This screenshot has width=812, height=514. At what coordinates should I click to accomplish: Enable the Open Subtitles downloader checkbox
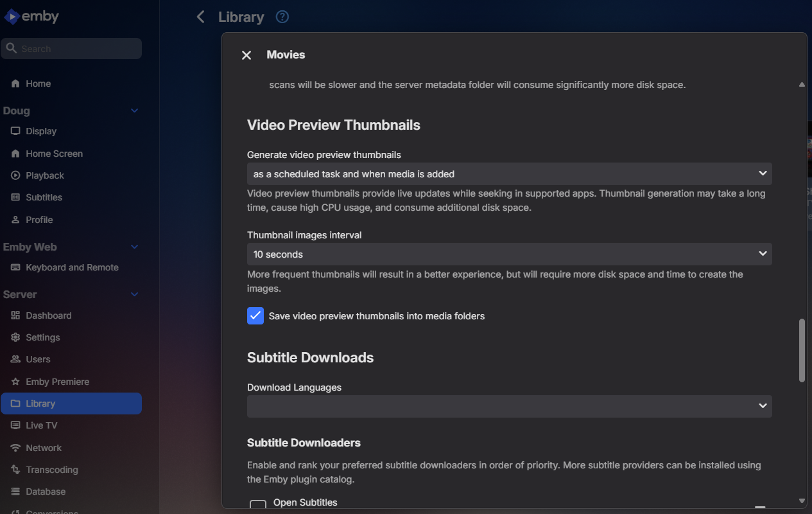258,506
